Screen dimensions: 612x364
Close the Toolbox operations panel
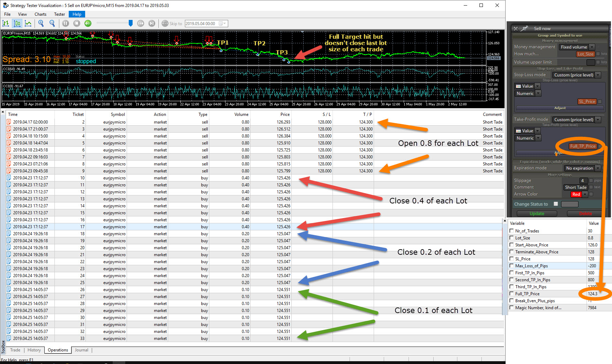point(3,112)
